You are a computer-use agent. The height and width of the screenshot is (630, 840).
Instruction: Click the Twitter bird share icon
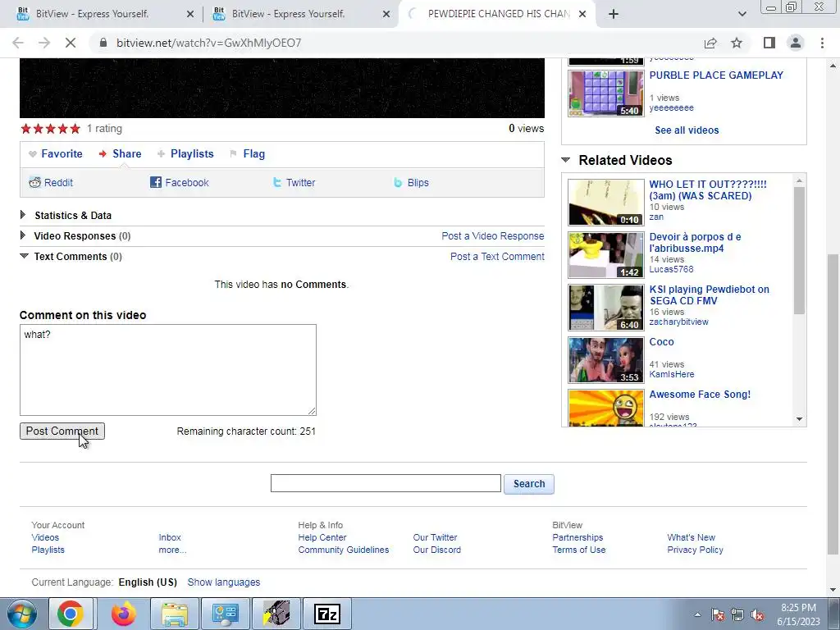coord(277,182)
